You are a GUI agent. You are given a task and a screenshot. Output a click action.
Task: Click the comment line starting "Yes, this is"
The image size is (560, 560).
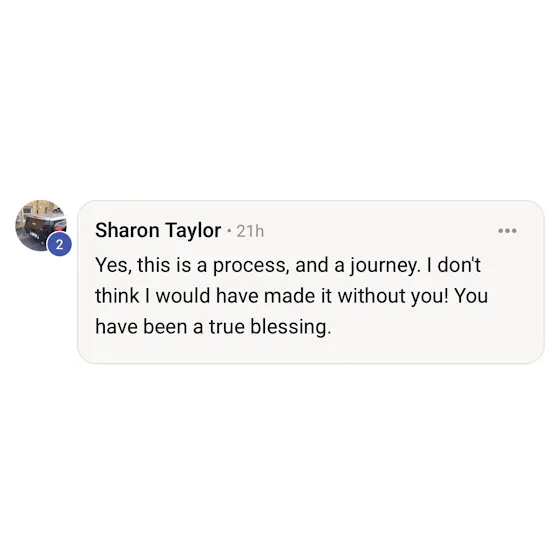tap(288, 265)
